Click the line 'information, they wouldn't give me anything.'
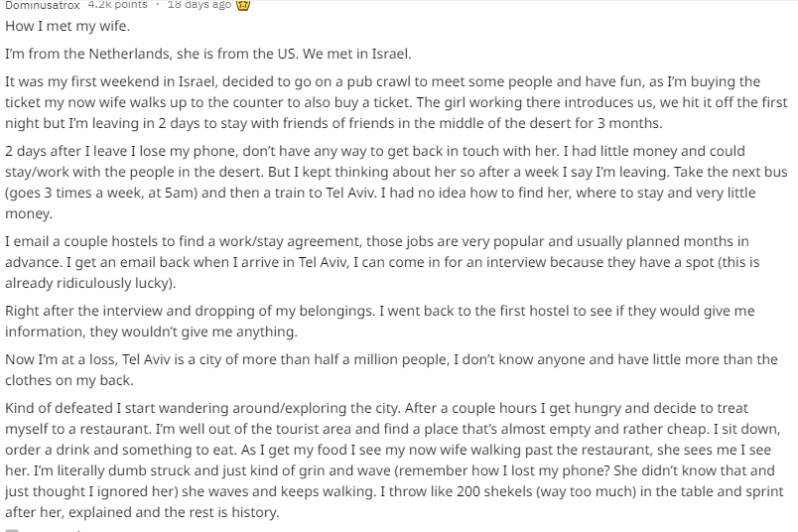 point(151,332)
